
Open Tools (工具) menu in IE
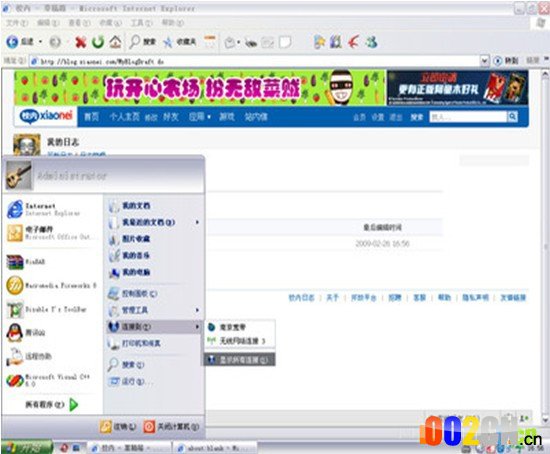pos(141,23)
